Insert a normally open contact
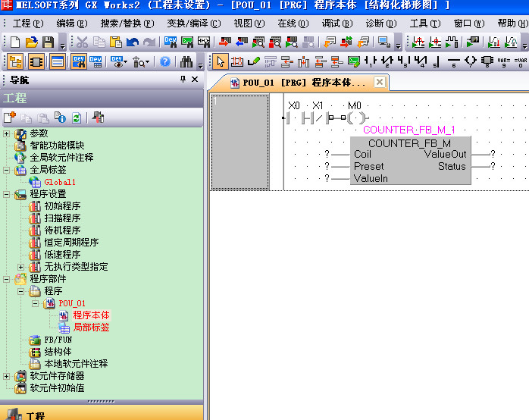529x420 pixels. [x=370, y=61]
